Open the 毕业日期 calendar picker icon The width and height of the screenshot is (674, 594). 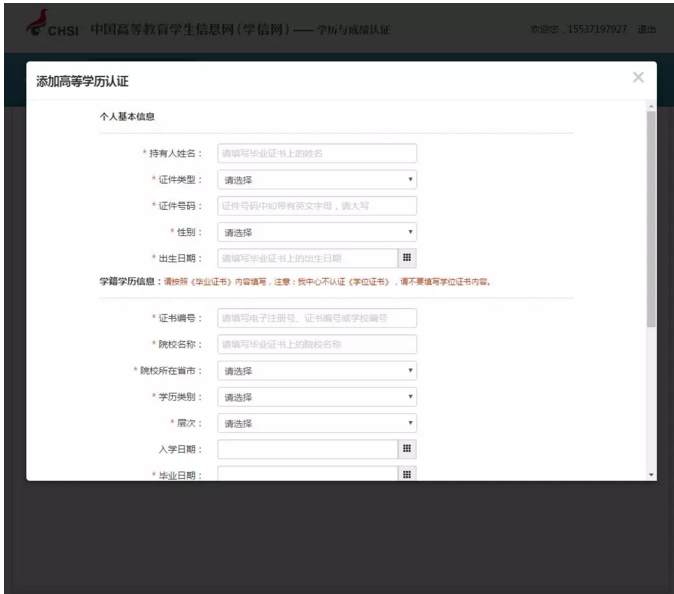407,474
